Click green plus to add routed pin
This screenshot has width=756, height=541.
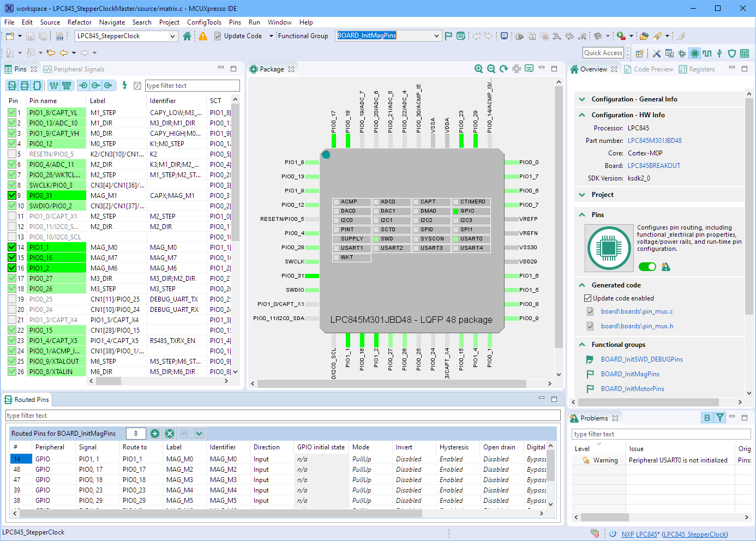[x=155, y=434]
